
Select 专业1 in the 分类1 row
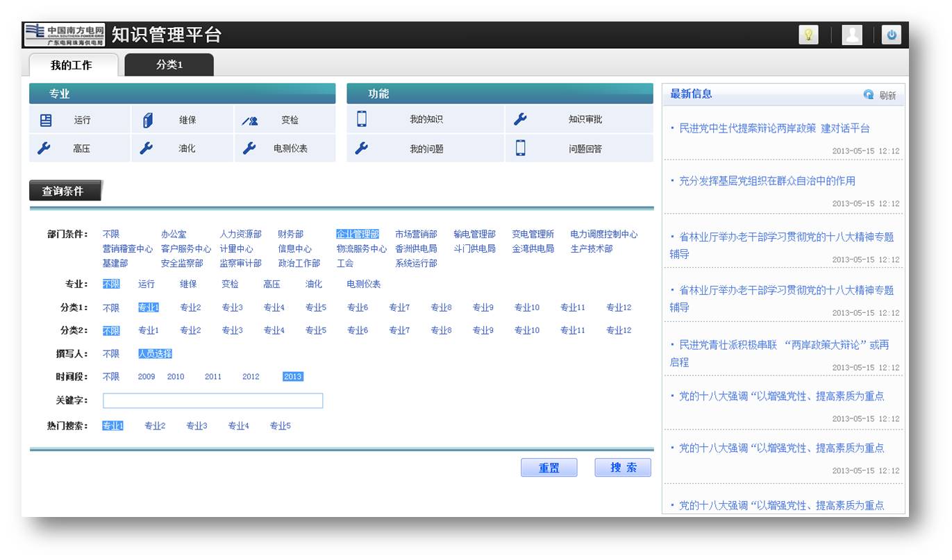[149, 307]
